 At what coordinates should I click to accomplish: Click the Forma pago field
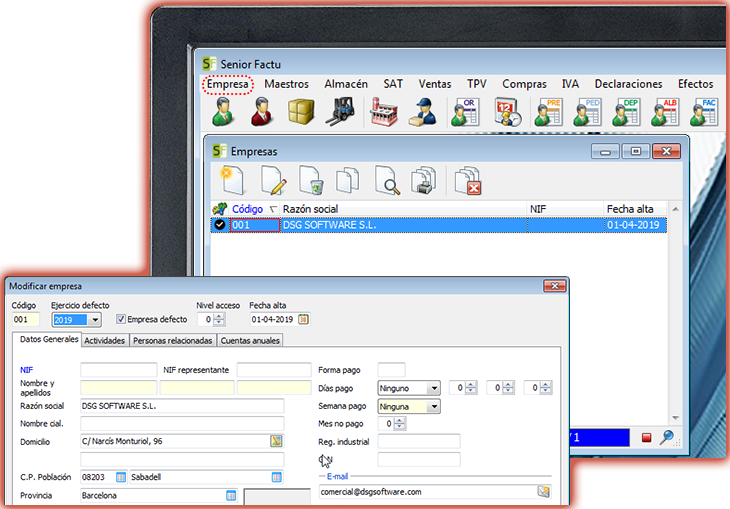pos(392,370)
